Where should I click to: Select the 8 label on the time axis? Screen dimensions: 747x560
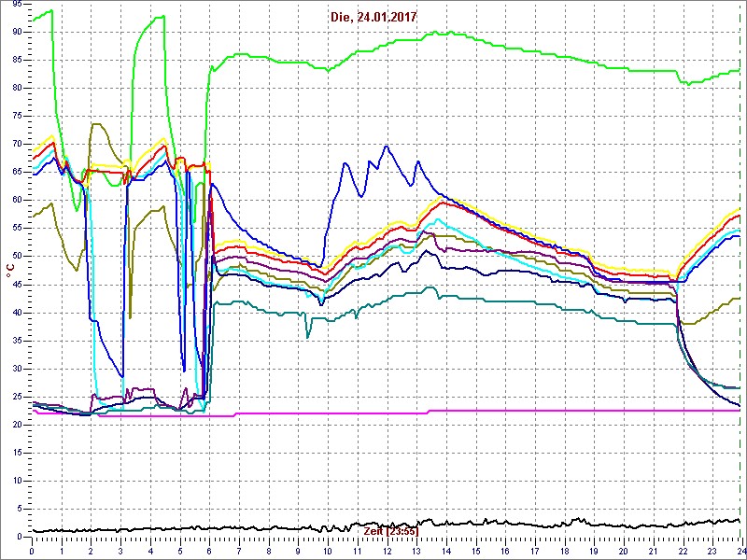(x=269, y=550)
